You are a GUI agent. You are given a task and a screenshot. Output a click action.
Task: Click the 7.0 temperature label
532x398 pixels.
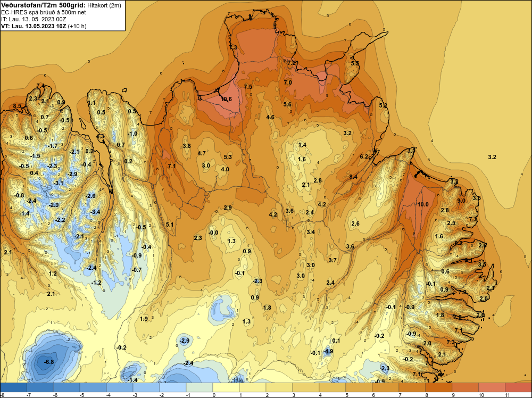(288, 82)
